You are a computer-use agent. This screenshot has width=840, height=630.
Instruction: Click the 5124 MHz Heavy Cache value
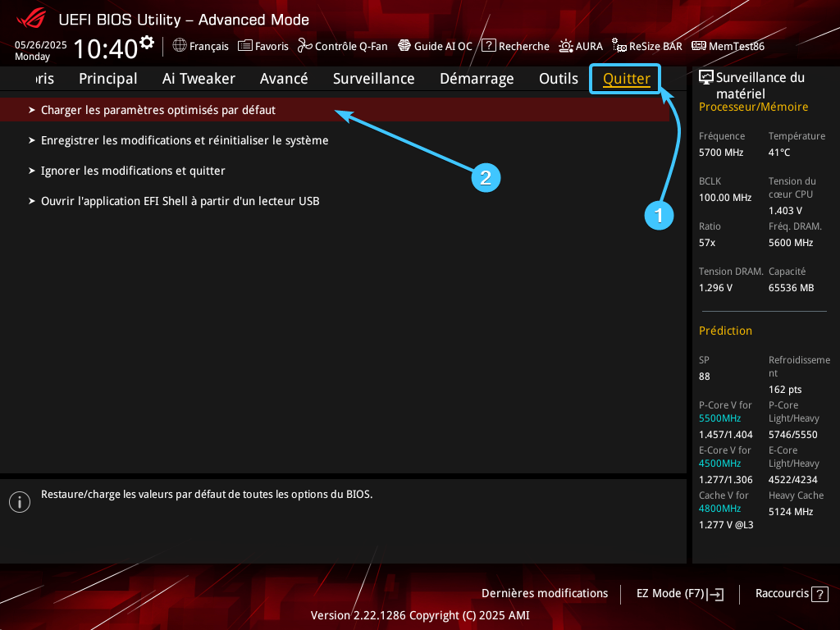(x=791, y=512)
